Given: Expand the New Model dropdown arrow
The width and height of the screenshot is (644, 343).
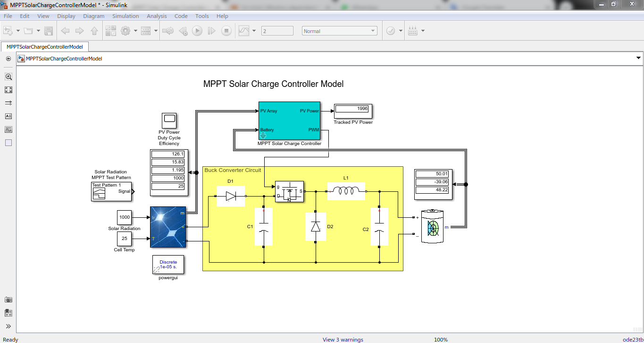Looking at the screenshot, I should tap(18, 31).
